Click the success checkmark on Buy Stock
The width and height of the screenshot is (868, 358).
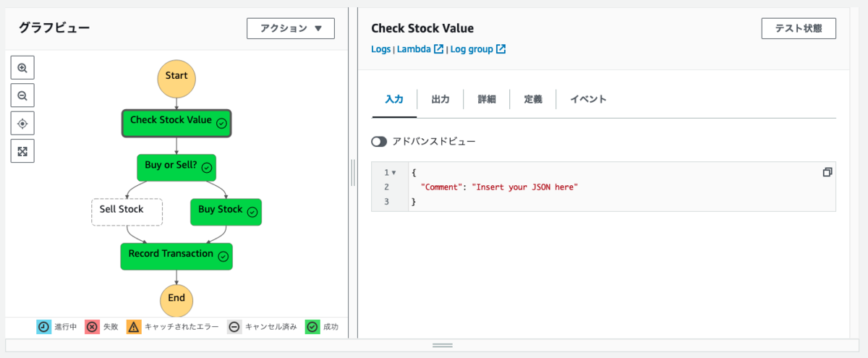pos(252,213)
